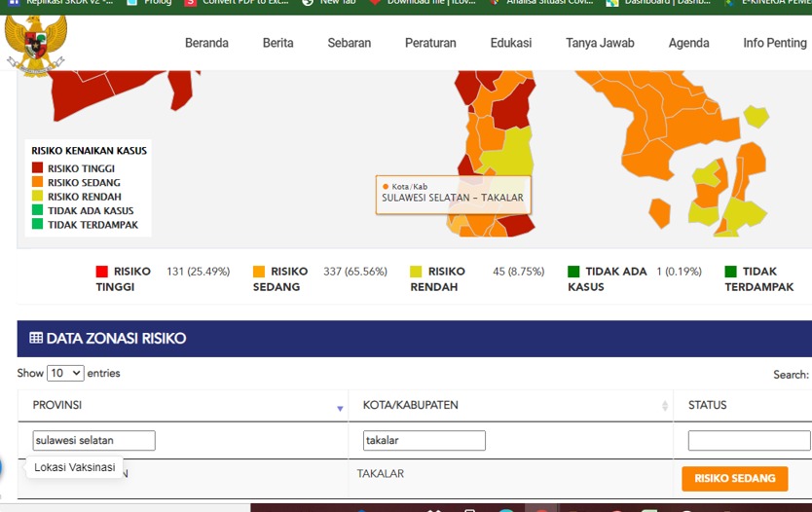
Task: Click the table icon beside Data Zonasi Risiko
Action: click(x=36, y=338)
